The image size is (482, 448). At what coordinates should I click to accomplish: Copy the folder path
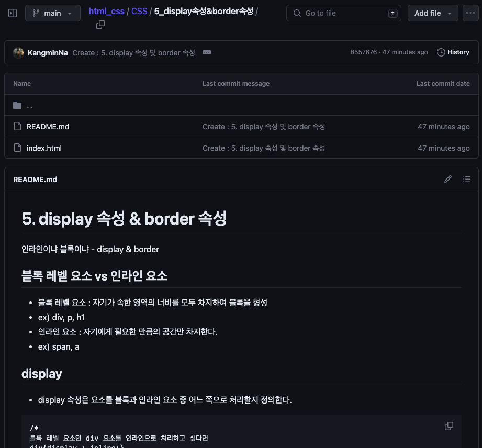point(100,25)
